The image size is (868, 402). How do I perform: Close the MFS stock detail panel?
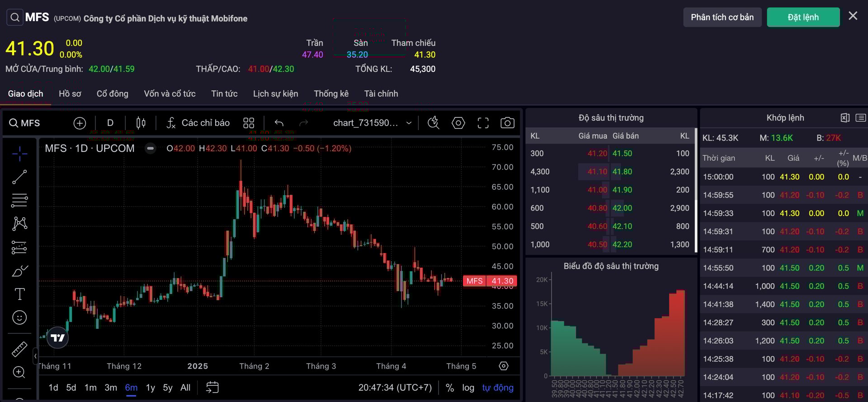(x=853, y=16)
